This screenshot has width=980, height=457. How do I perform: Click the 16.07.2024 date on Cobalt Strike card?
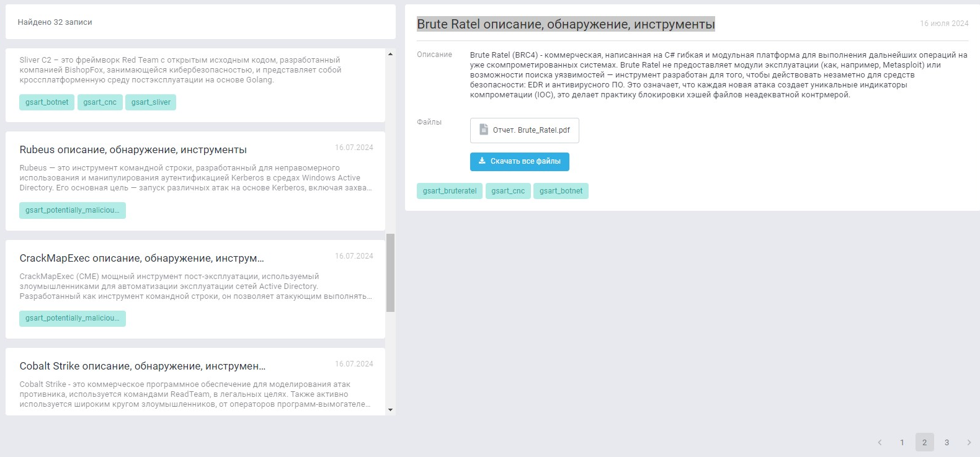pyautogui.click(x=354, y=364)
